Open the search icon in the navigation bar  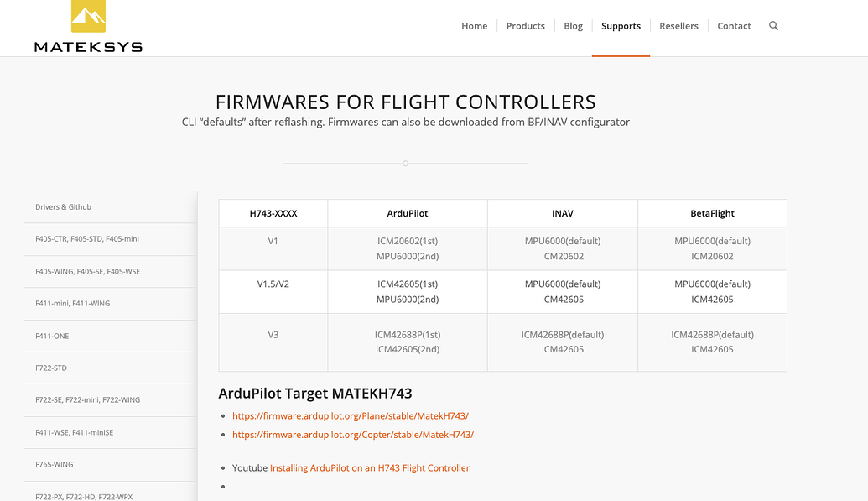pos(773,26)
